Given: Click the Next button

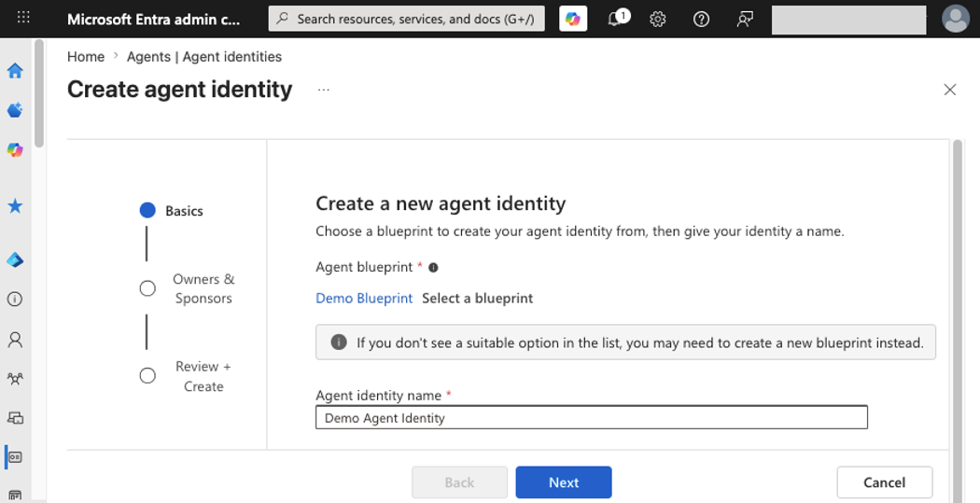Looking at the screenshot, I should coord(564,482).
